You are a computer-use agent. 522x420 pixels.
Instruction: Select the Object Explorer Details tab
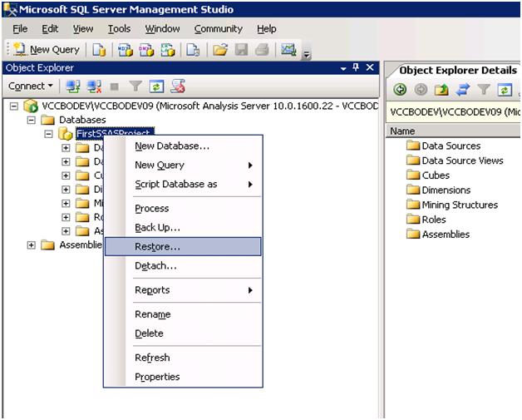[458, 71]
